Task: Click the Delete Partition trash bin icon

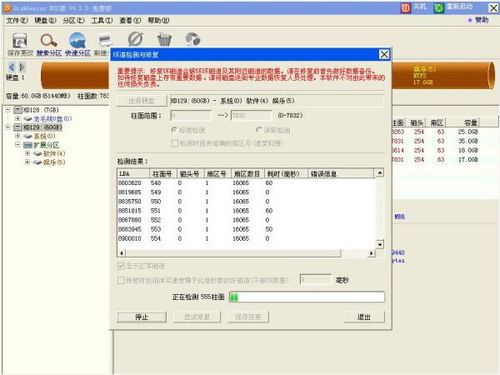Action: [x=164, y=39]
